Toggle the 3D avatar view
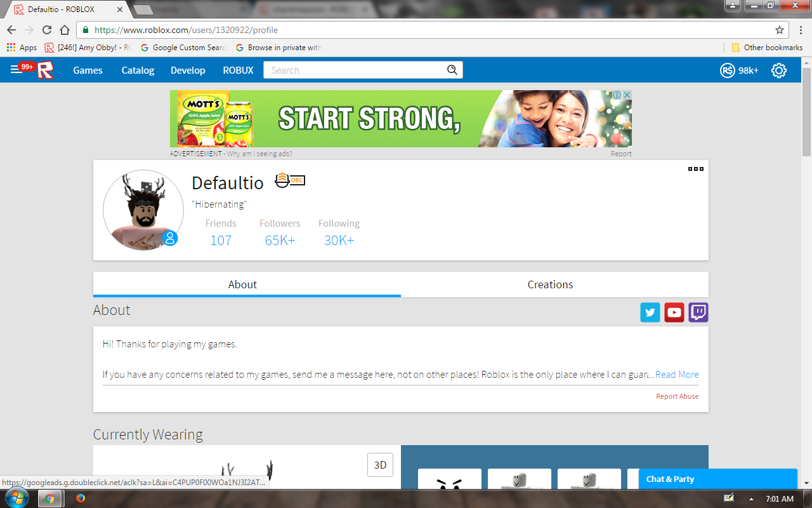 coord(380,465)
